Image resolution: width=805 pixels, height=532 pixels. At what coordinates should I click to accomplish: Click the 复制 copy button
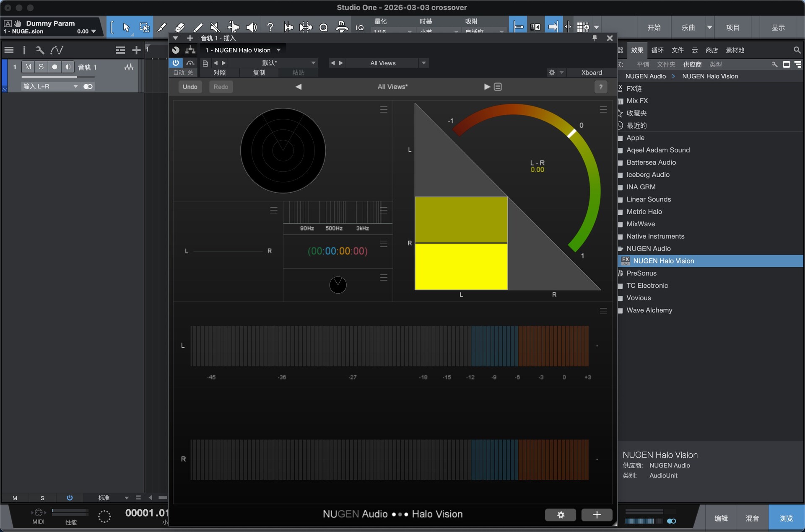click(x=259, y=72)
